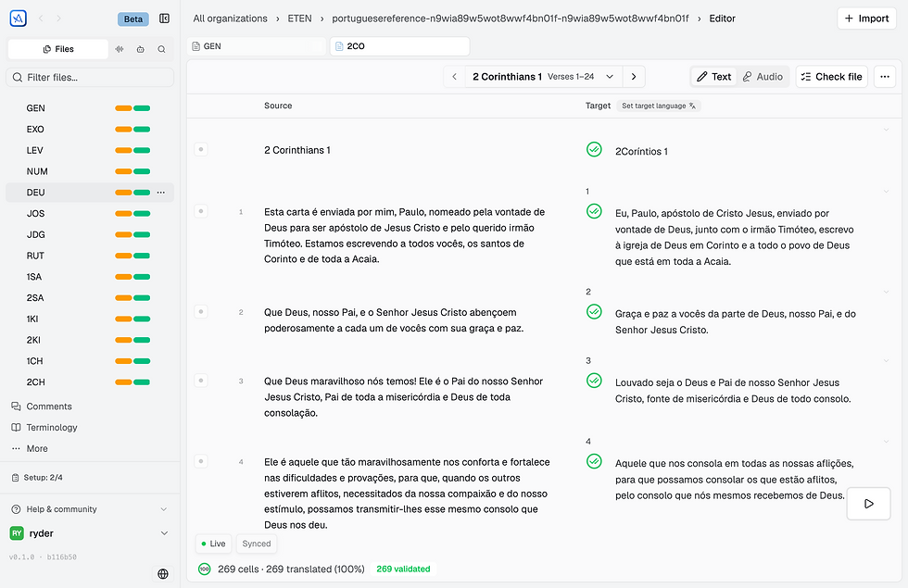Expand the verse 1 cell chevron
Screen dimensions: 908x588
tap(886, 192)
